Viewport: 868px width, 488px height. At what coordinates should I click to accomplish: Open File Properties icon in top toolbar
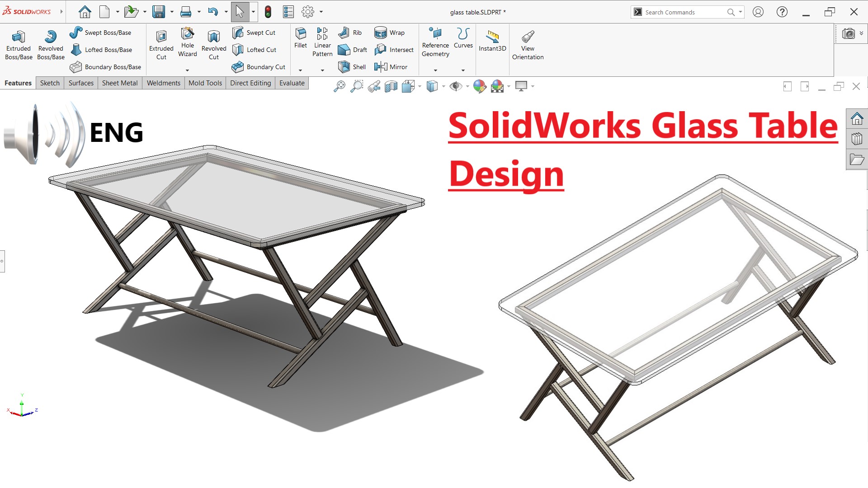[288, 12]
